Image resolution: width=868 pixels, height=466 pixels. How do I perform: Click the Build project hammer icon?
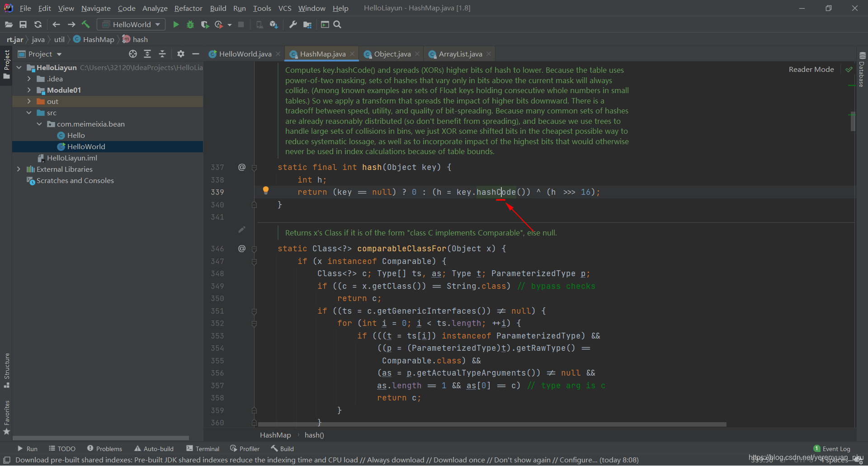(85, 24)
